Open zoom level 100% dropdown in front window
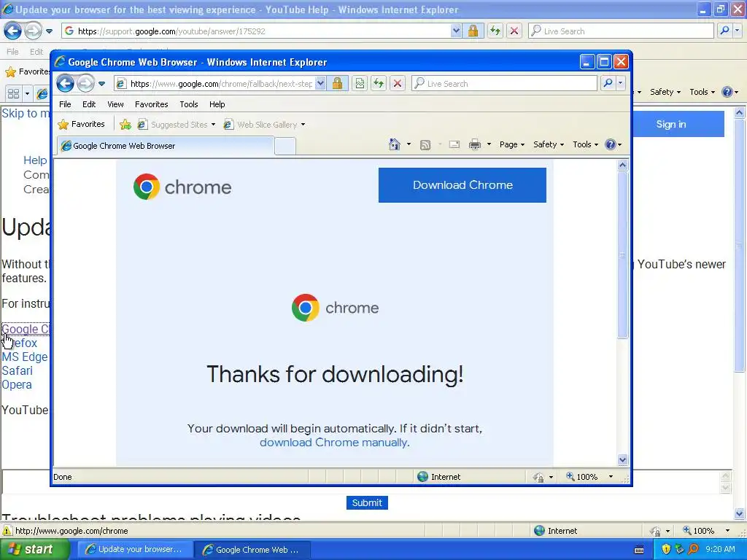The image size is (747, 560). point(611,477)
